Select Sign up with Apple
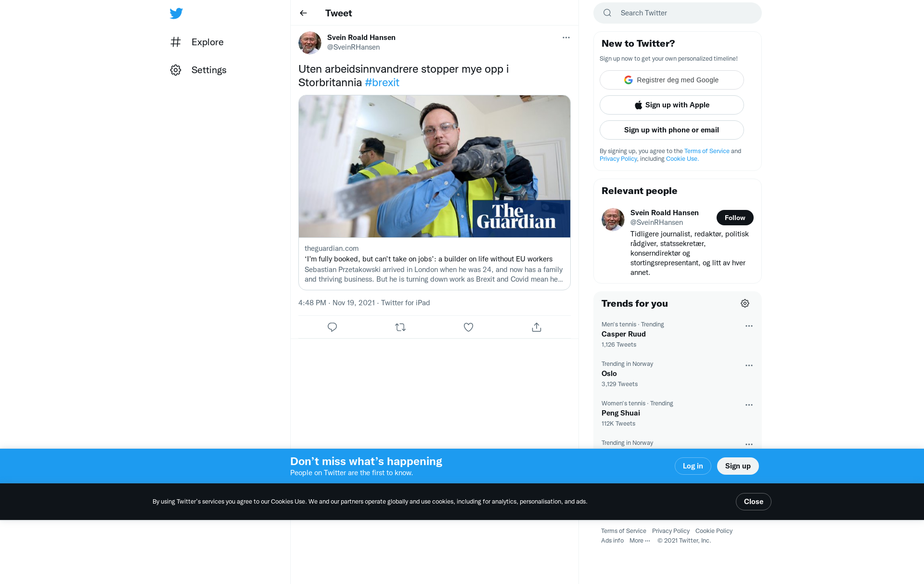924x584 pixels. (x=671, y=105)
